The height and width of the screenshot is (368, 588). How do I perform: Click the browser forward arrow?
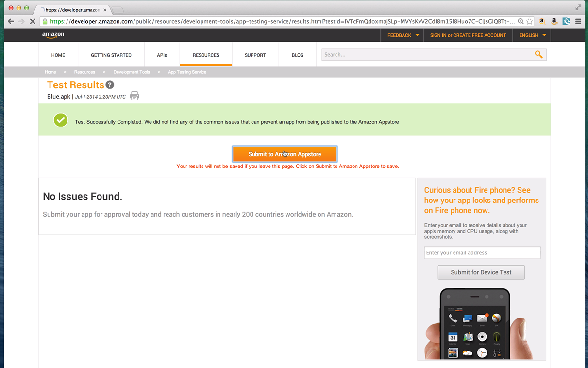21,21
